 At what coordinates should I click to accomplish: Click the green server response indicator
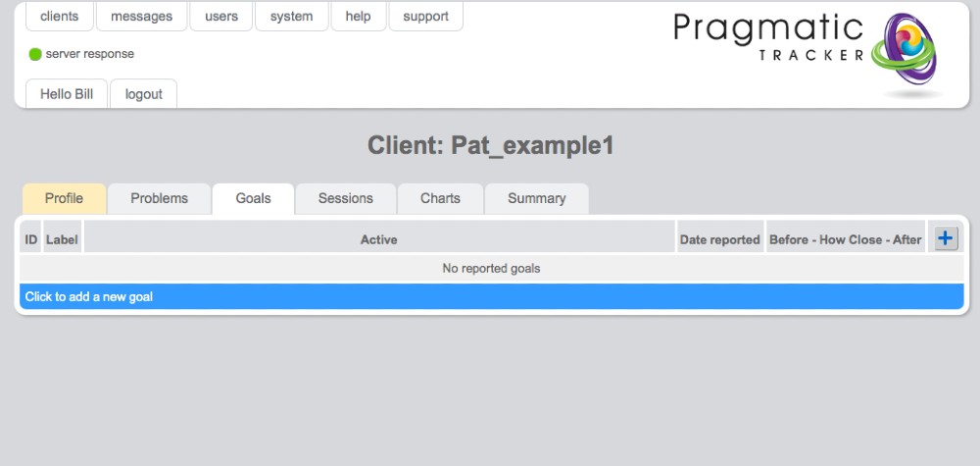pos(35,54)
